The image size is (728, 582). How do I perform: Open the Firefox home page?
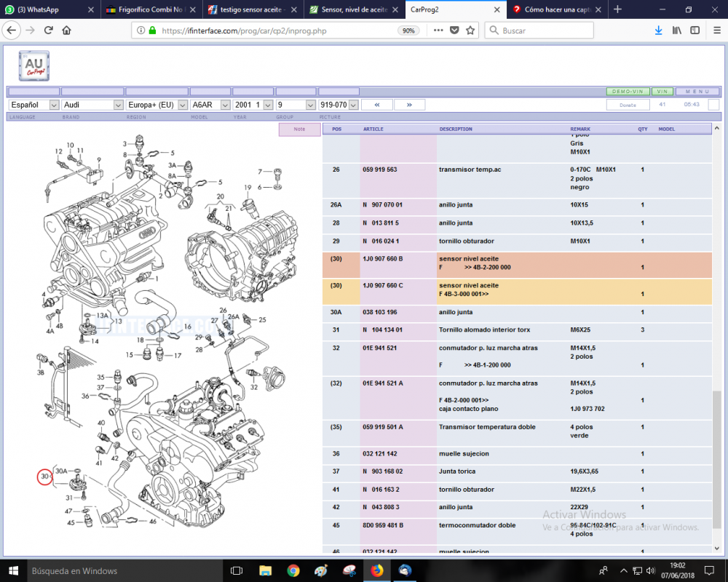point(66,31)
